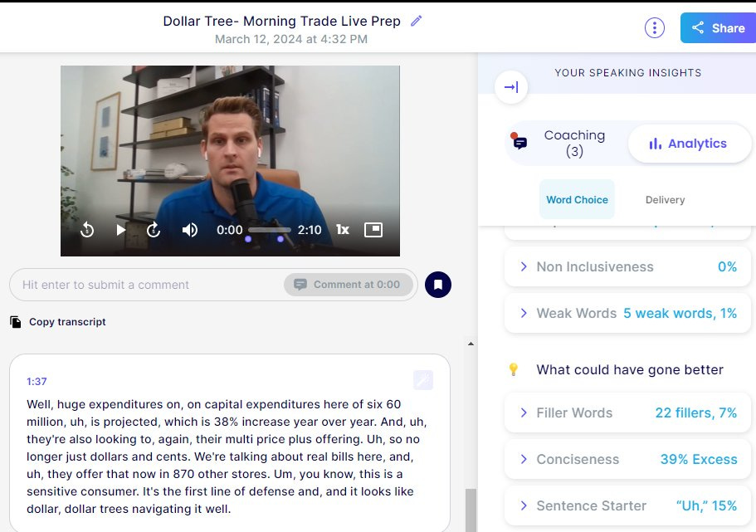Click the 0% Non Inclusiveness value
Screen dimensions: 756x532
pyautogui.click(x=727, y=266)
